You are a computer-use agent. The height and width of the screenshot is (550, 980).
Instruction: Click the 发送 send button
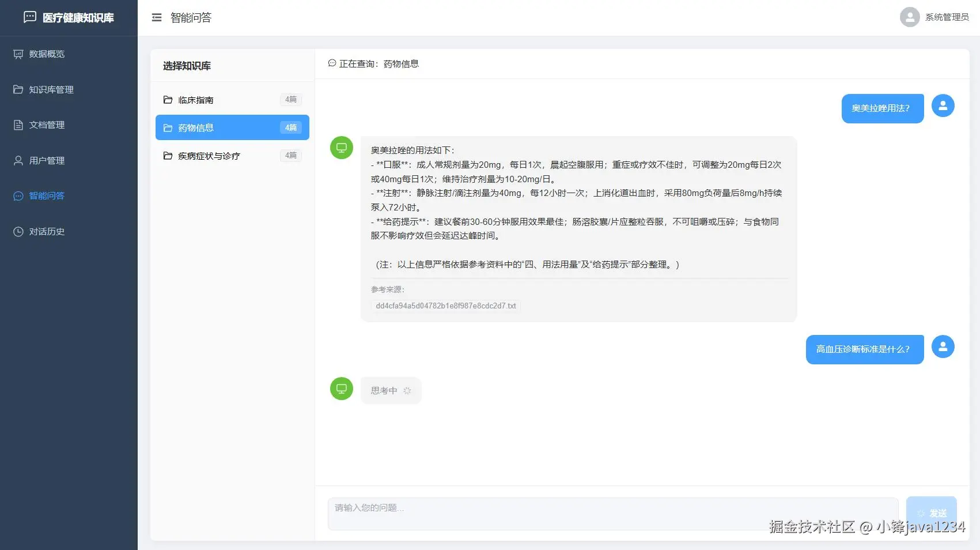coord(932,513)
